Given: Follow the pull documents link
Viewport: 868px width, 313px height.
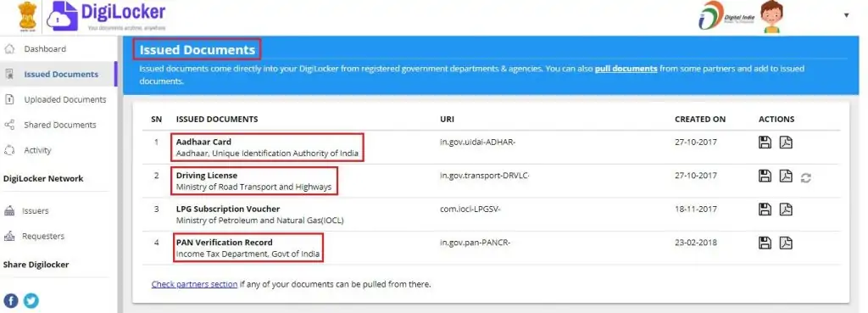Looking at the screenshot, I should (626, 69).
